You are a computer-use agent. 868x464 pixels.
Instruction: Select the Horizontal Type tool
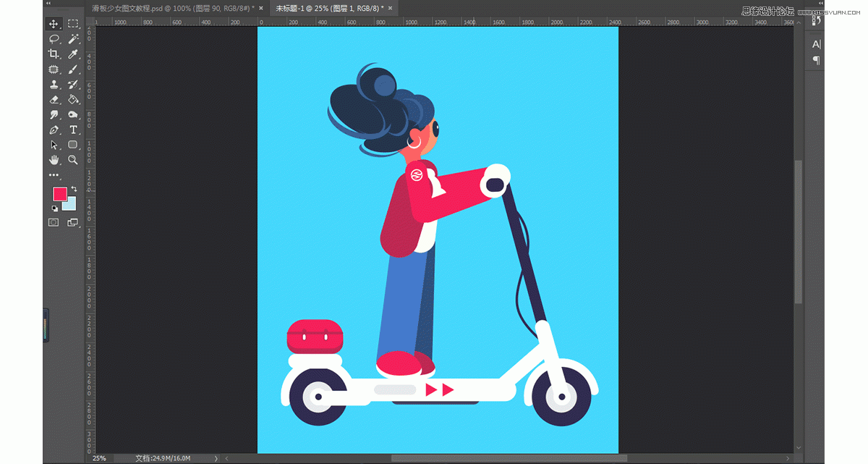click(73, 130)
